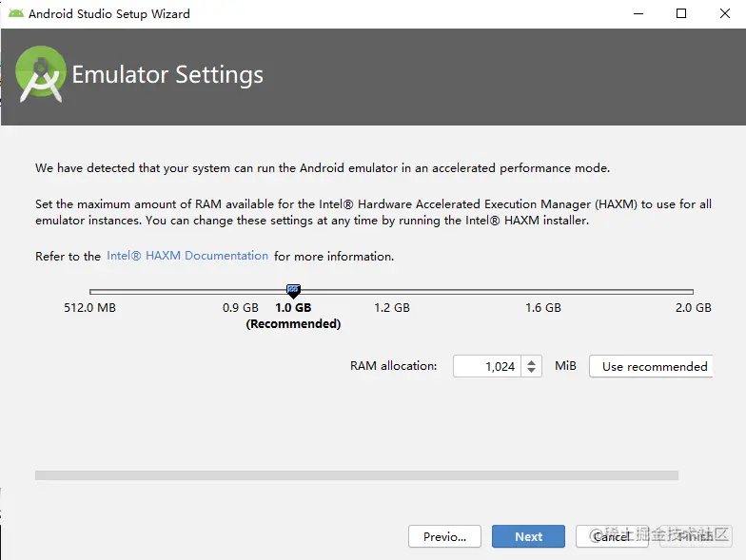Screen dimensions: 746x560
Task: Click the RAM allocation label
Action: pos(393,365)
